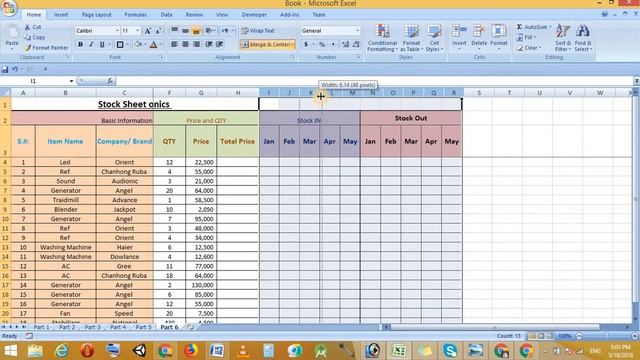Open Sort & Filter menu
Screen dimensions: 640x360
point(563,38)
